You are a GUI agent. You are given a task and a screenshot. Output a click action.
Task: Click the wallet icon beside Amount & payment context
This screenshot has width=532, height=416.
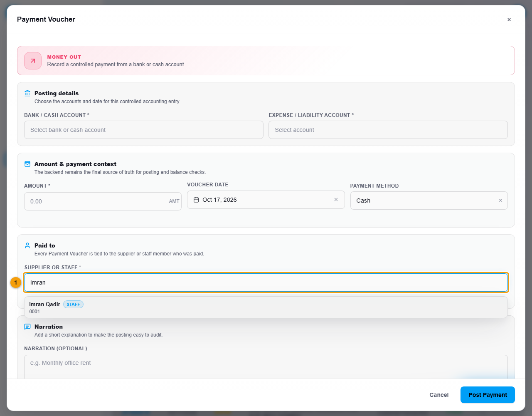pos(27,164)
